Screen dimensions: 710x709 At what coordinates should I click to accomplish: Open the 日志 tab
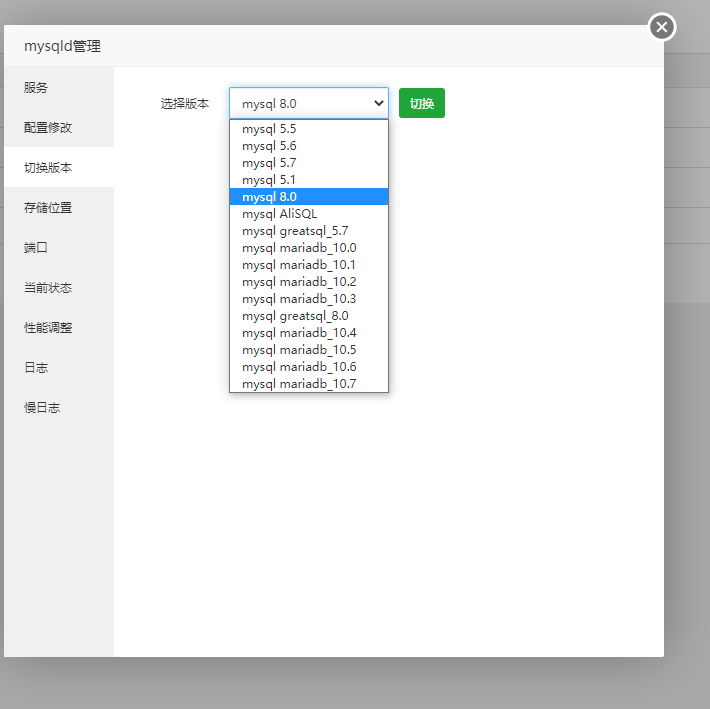[59, 367]
